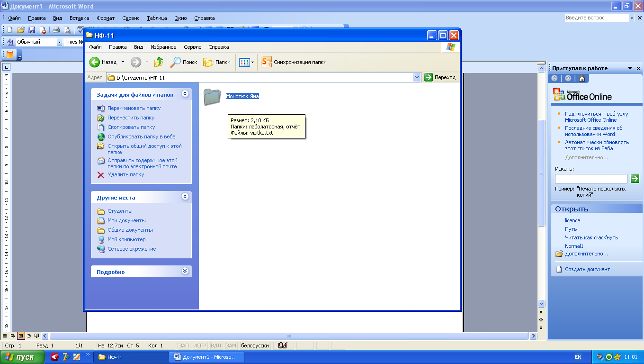
Task: Switch to Reading Layout view icon
Action: (36, 336)
